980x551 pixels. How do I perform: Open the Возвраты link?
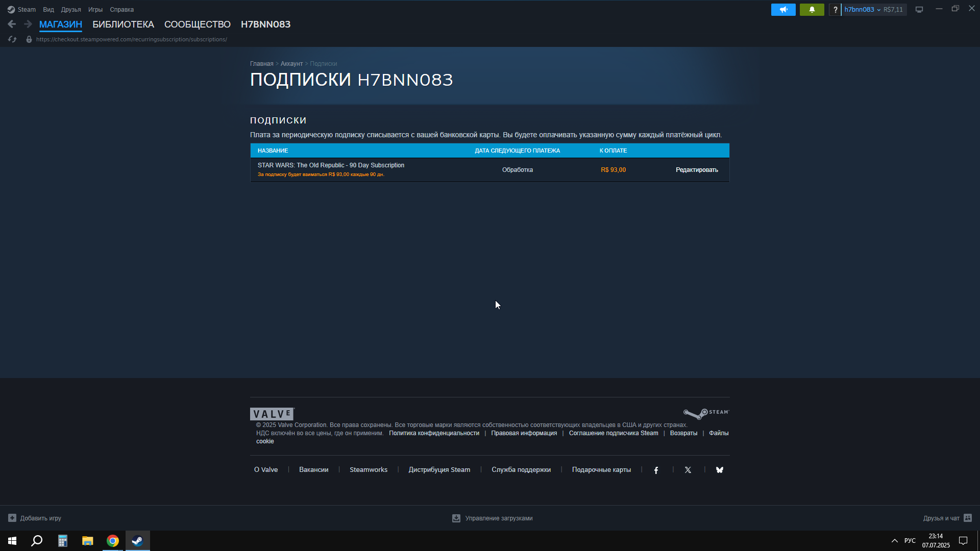tap(683, 433)
